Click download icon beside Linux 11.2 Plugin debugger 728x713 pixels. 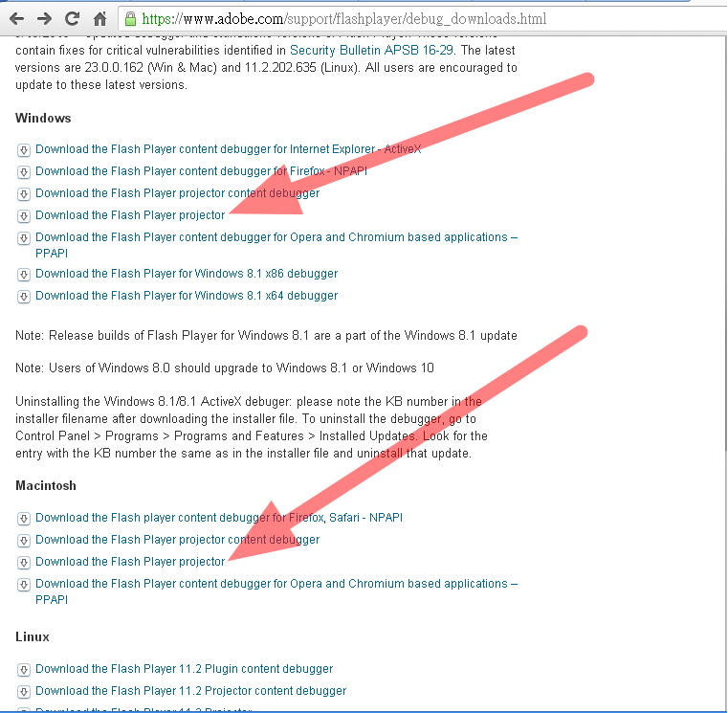24,670
